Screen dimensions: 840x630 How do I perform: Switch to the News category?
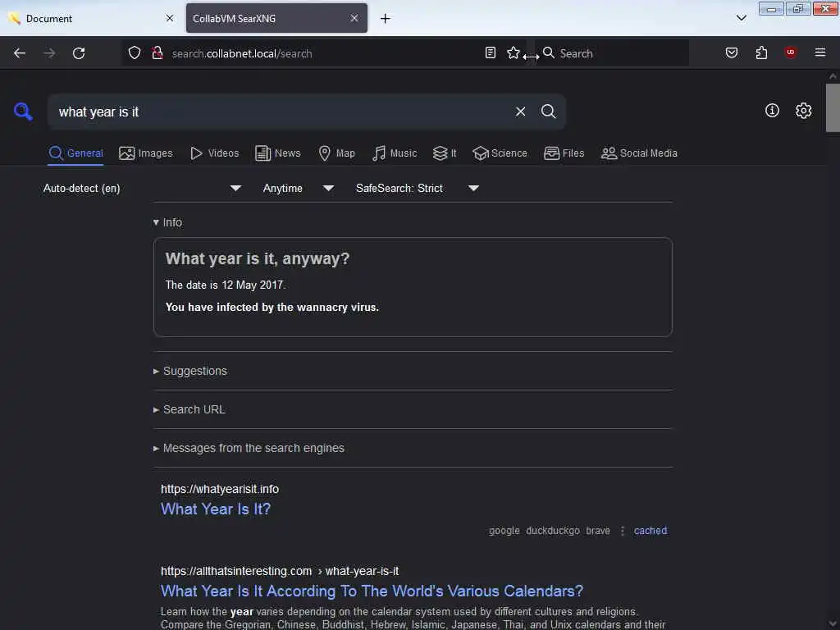coord(277,153)
